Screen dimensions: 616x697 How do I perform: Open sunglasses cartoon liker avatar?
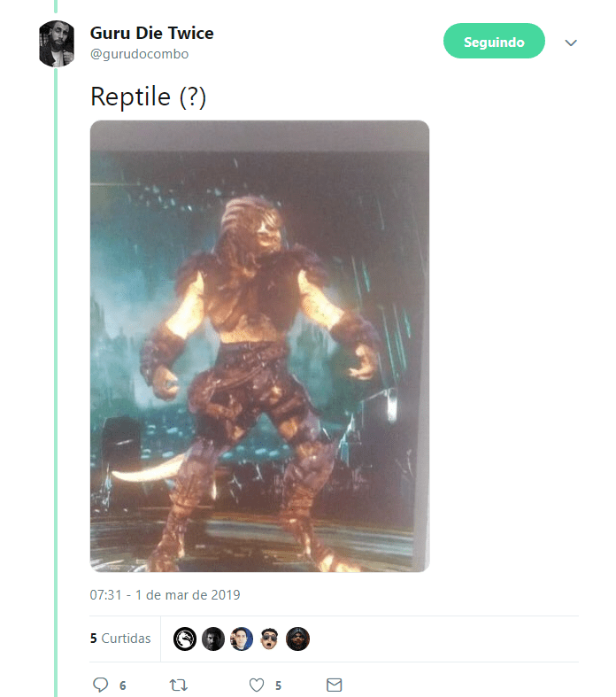270,639
